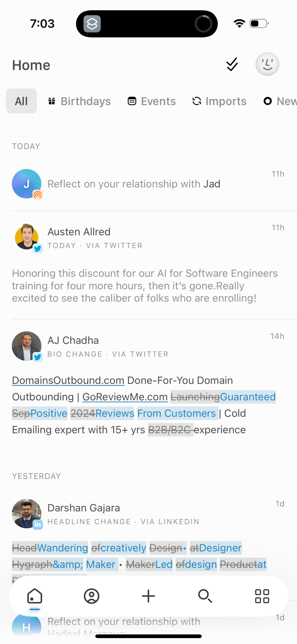The height and width of the screenshot is (644, 297).
Task: Tap the mark-all-done double checkmark icon
Action: click(232, 65)
